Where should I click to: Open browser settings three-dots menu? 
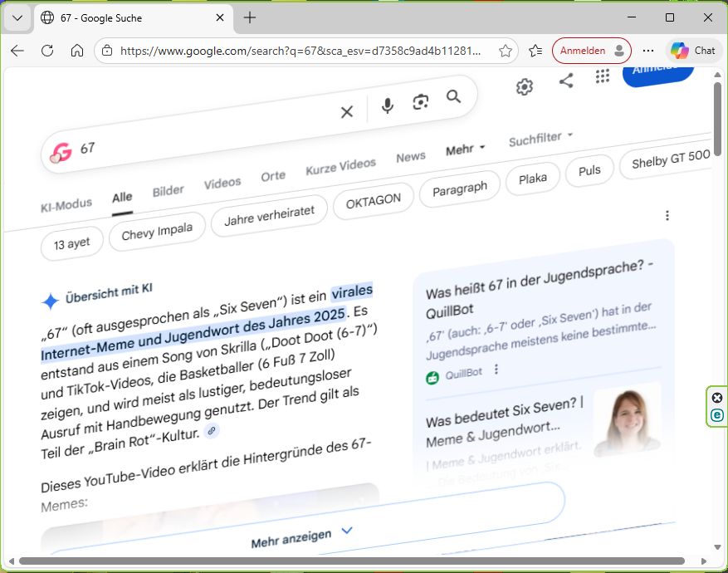648,51
